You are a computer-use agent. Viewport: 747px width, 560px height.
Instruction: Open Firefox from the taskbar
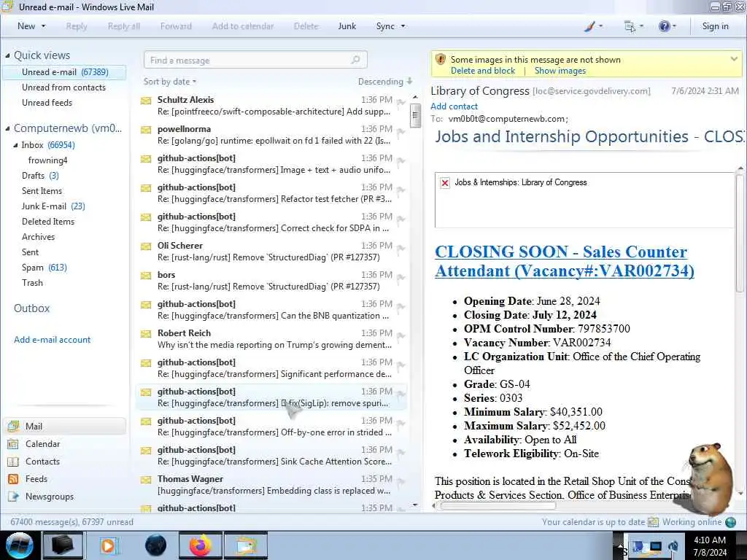[x=201, y=545]
